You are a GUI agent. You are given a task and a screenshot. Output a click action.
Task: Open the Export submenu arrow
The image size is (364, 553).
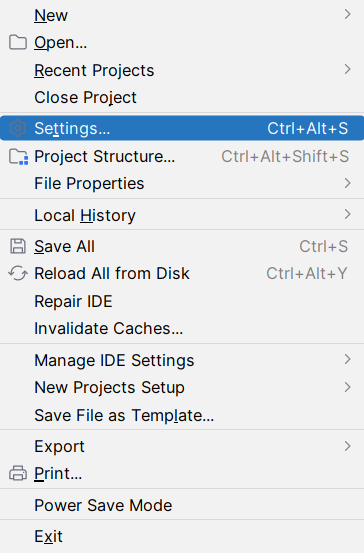tap(347, 446)
